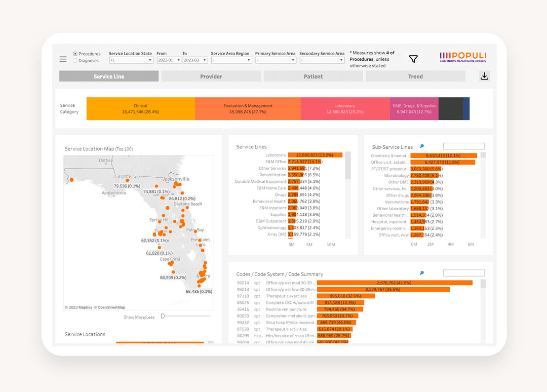Click the 97110 Therapeutic exercises bar

pos(346,296)
